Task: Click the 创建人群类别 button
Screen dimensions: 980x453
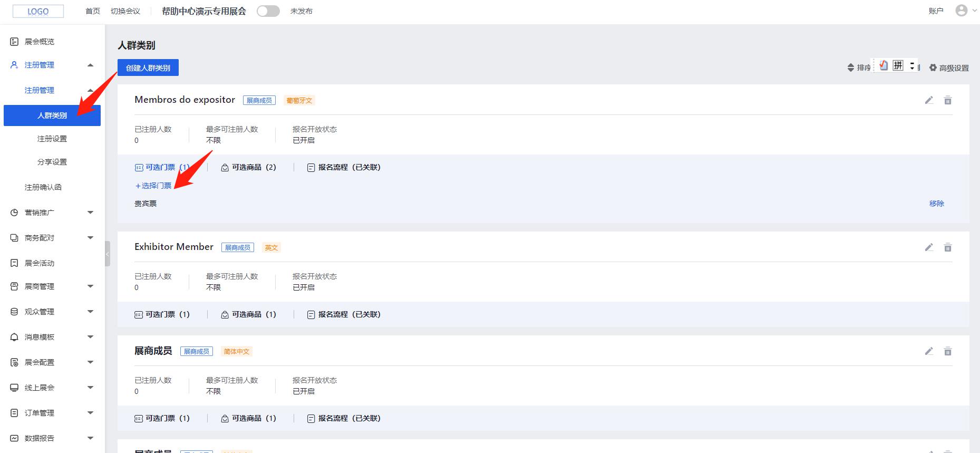Action: (148, 68)
